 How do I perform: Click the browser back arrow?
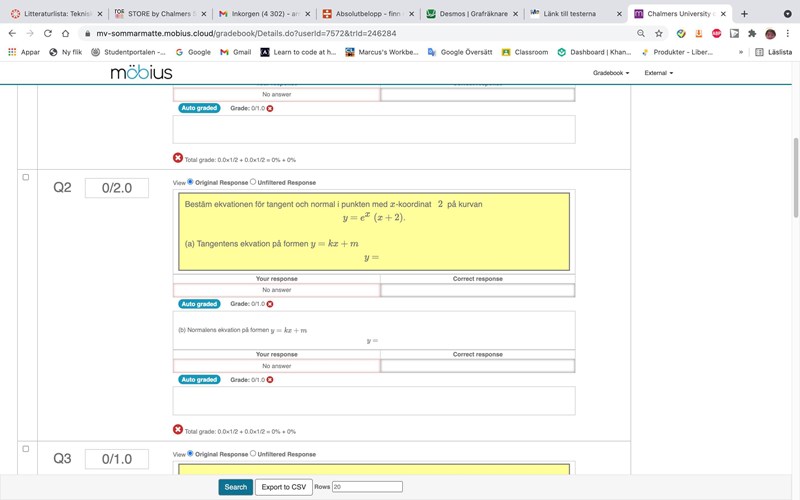tap(12, 33)
